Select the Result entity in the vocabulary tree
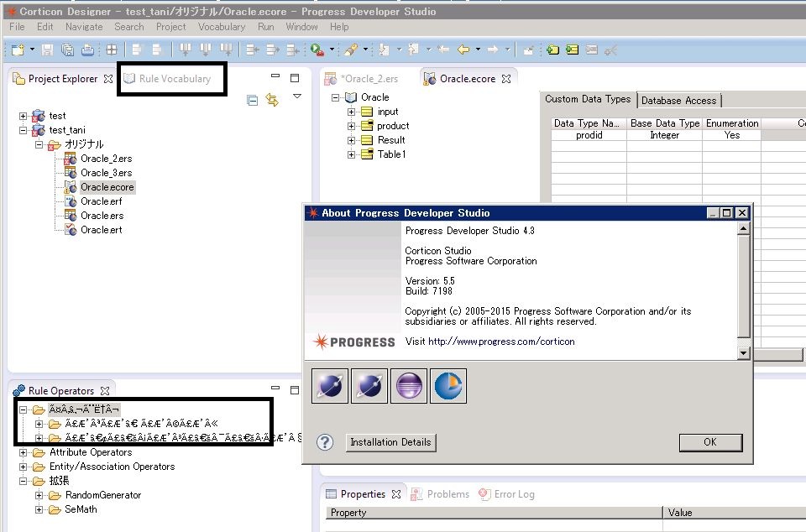The width and height of the screenshot is (806, 532). [x=391, y=140]
